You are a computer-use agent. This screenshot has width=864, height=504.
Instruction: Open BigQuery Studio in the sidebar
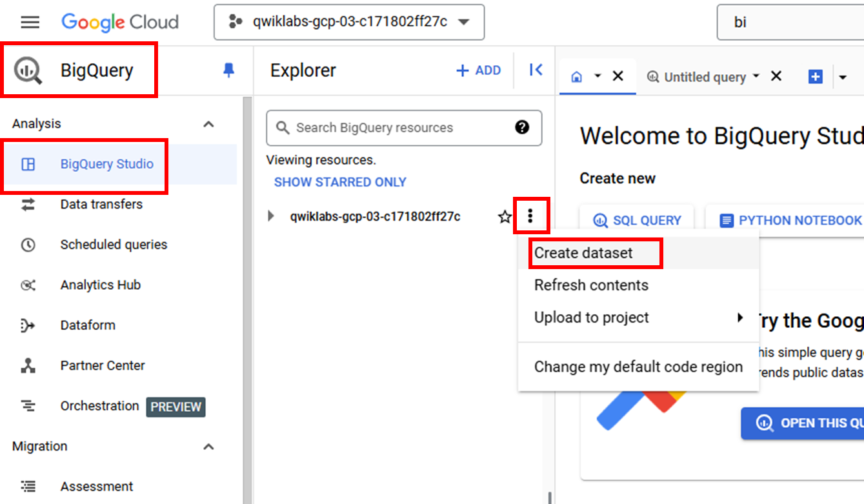(107, 164)
